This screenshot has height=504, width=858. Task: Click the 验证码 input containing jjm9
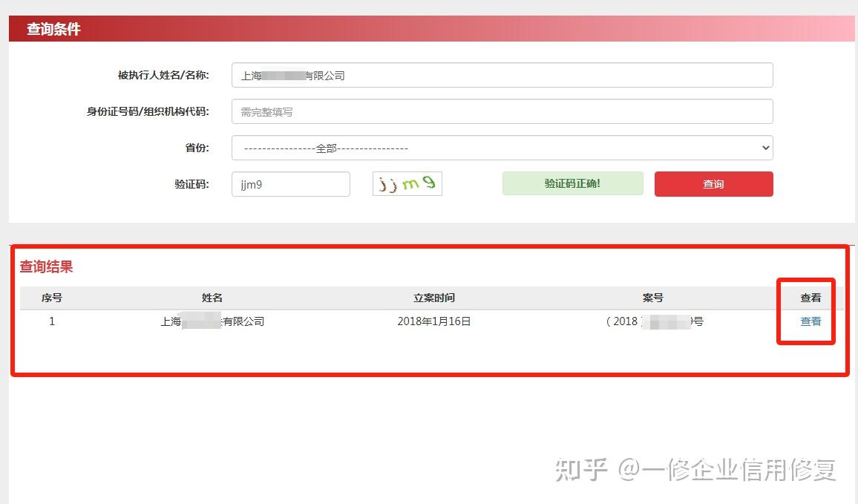(x=290, y=184)
